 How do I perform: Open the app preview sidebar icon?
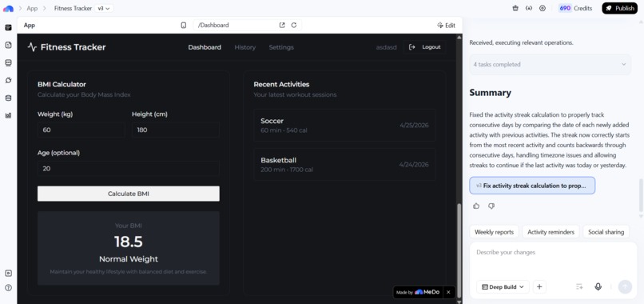[8, 27]
